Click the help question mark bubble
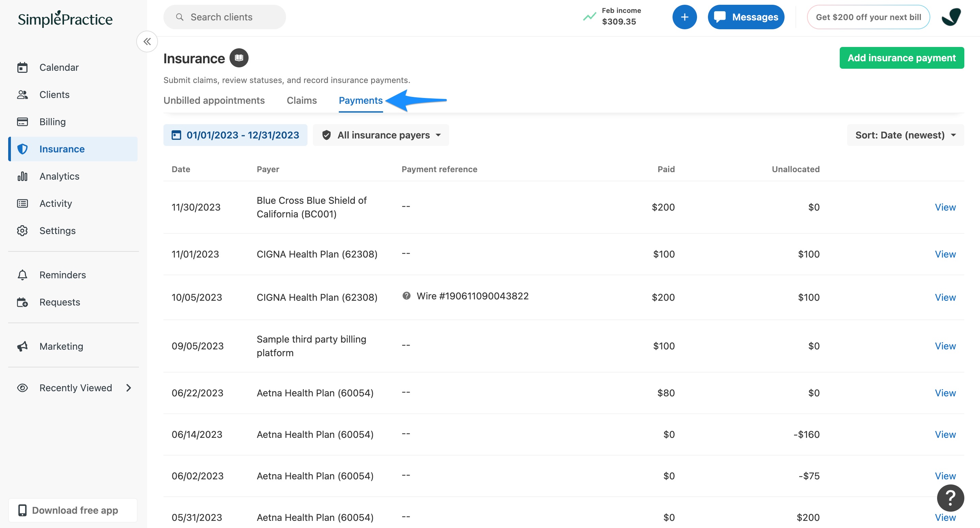This screenshot has height=528, width=980. pyautogui.click(x=950, y=498)
